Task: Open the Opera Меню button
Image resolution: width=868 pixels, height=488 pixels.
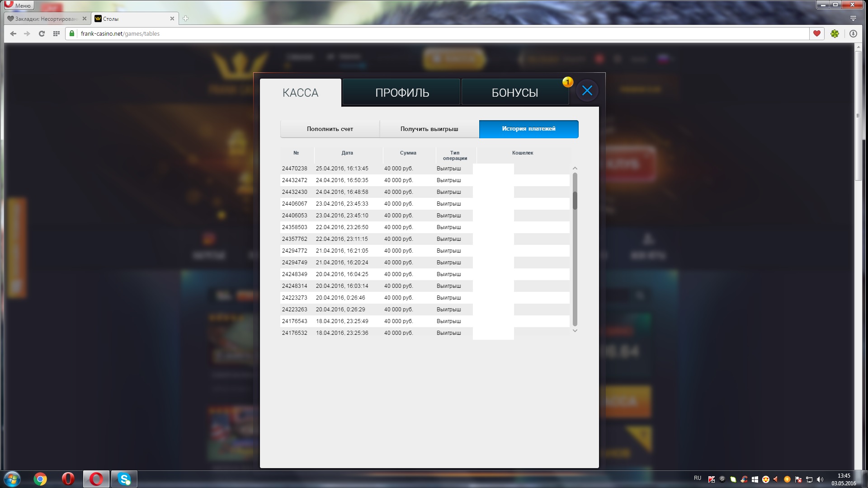Action: (19, 5)
